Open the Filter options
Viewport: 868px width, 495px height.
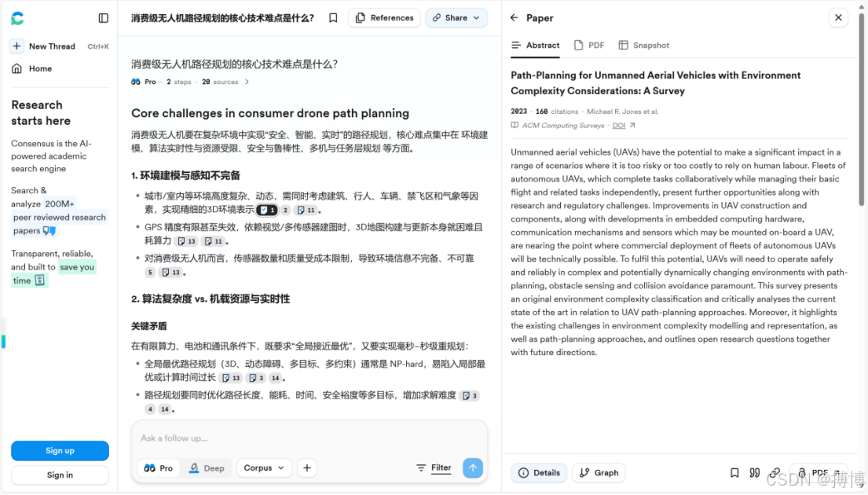click(434, 467)
